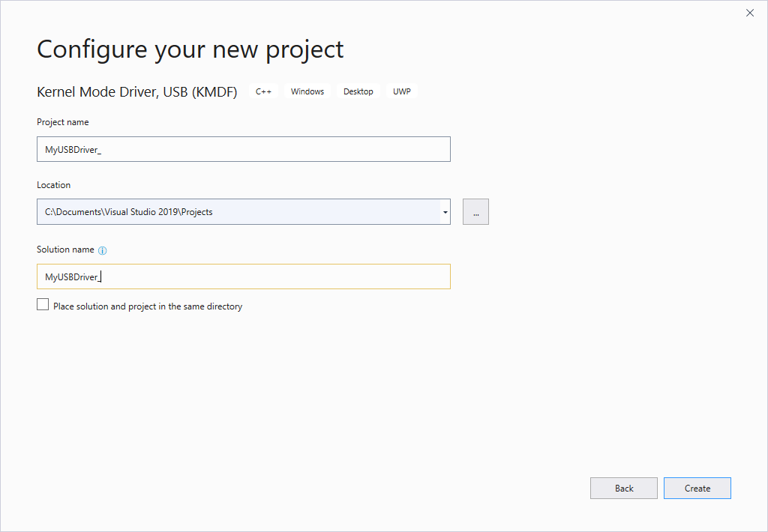
Task: Click the Create button
Action: point(697,488)
